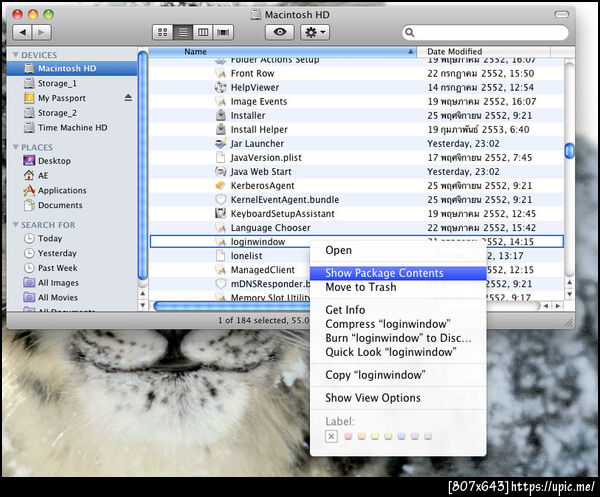Select the Language Chooser item
Image resolution: width=600 pixels, height=497 pixels.
(356, 228)
